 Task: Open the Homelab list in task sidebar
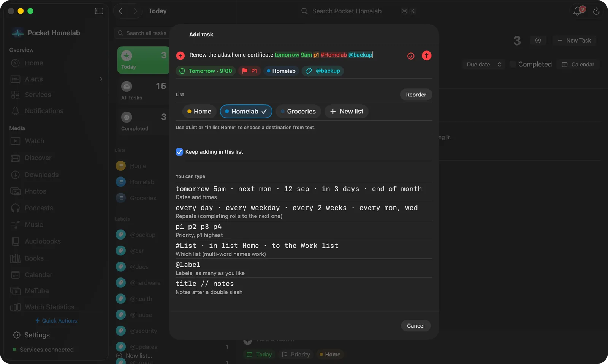click(x=142, y=182)
